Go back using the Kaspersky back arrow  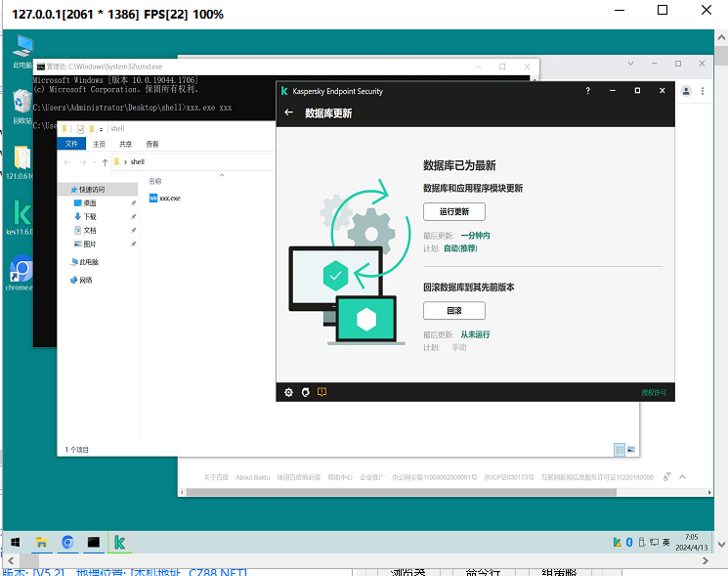tap(288, 112)
